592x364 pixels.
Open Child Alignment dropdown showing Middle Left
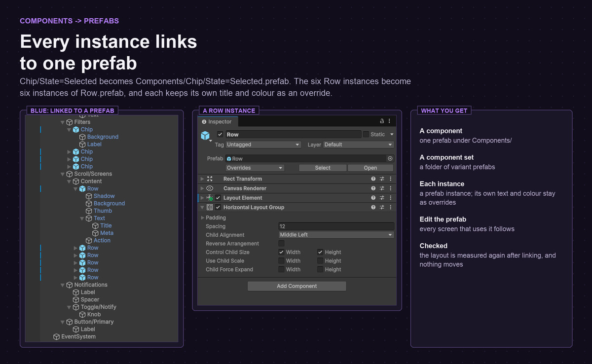pyautogui.click(x=336, y=235)
